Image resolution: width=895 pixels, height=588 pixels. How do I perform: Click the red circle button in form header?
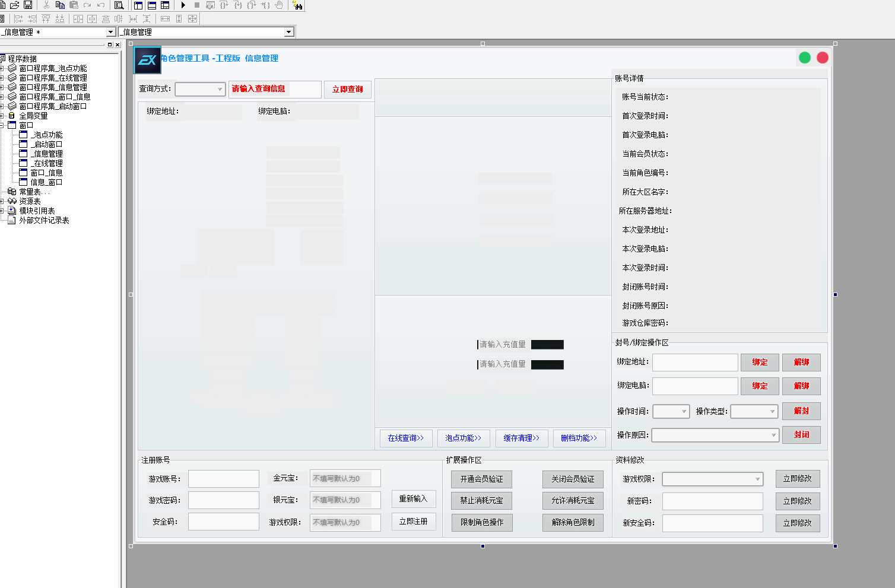pyautogui.click(x=823, y=58)
